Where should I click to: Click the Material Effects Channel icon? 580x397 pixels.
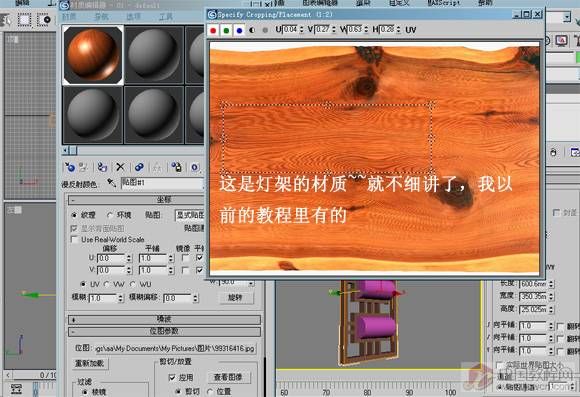pyautogui.click(x=195, y=167)
